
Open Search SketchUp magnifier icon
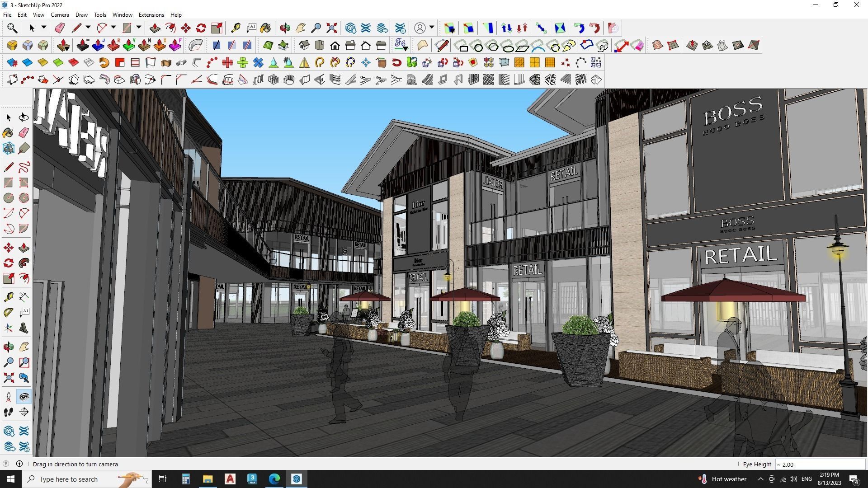(12, 28)
